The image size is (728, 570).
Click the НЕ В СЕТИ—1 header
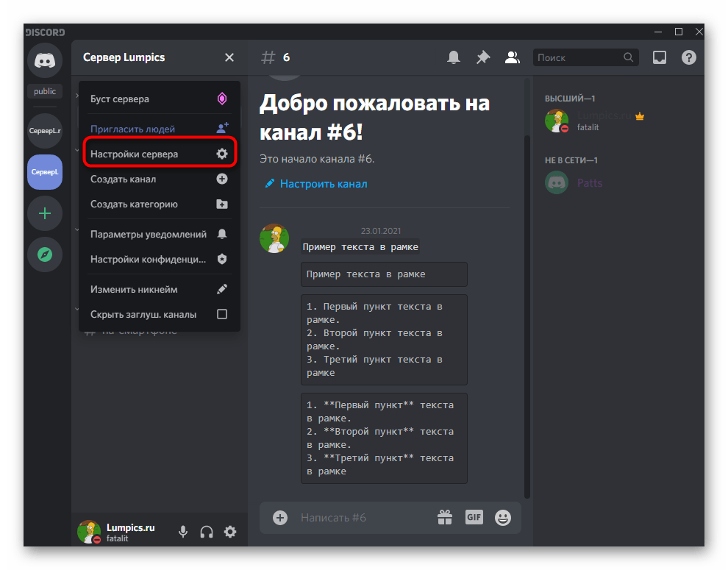pos(571,160)
